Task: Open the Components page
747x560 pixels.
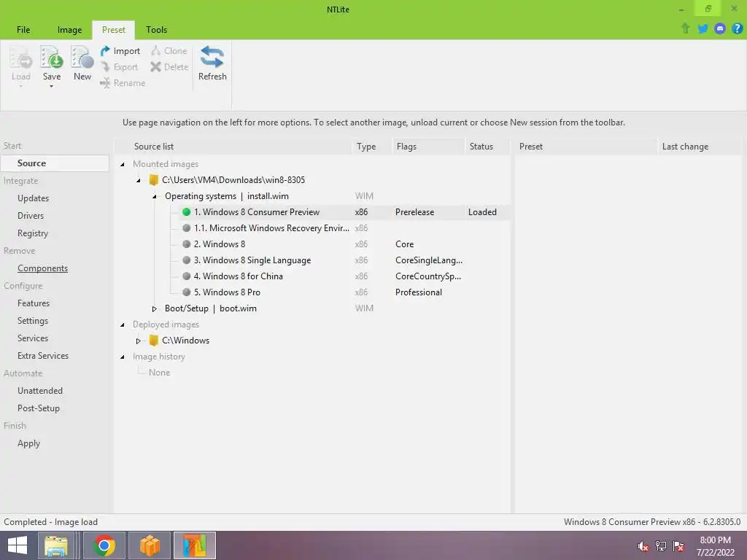Action: pyautogui.click(x=42, y=268)
